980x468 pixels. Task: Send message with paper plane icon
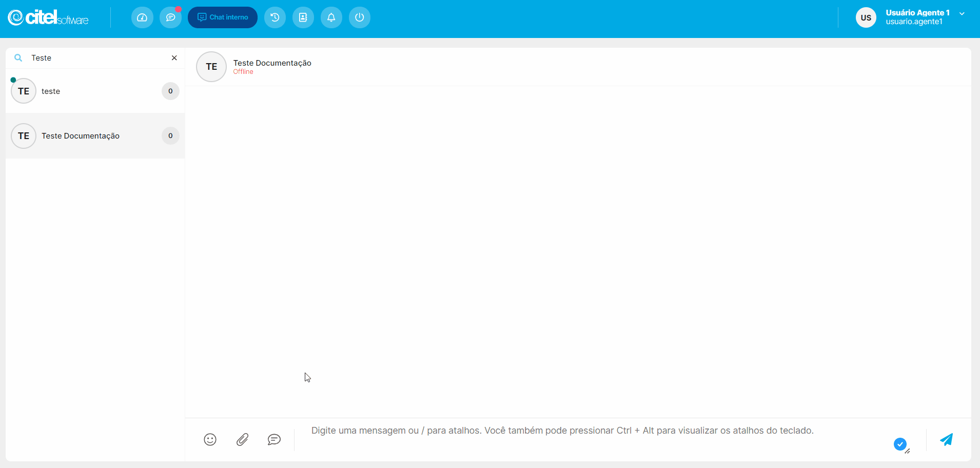[x=947, y=440]
